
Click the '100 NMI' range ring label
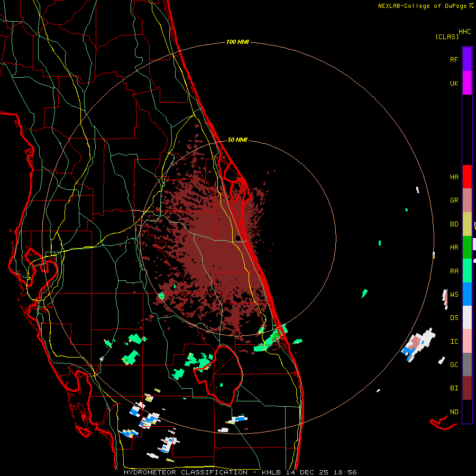(x=237, y=42)
